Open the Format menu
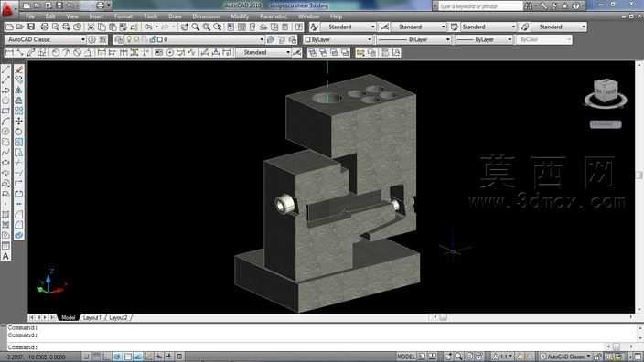644x362 pixels. click(123, 16)
